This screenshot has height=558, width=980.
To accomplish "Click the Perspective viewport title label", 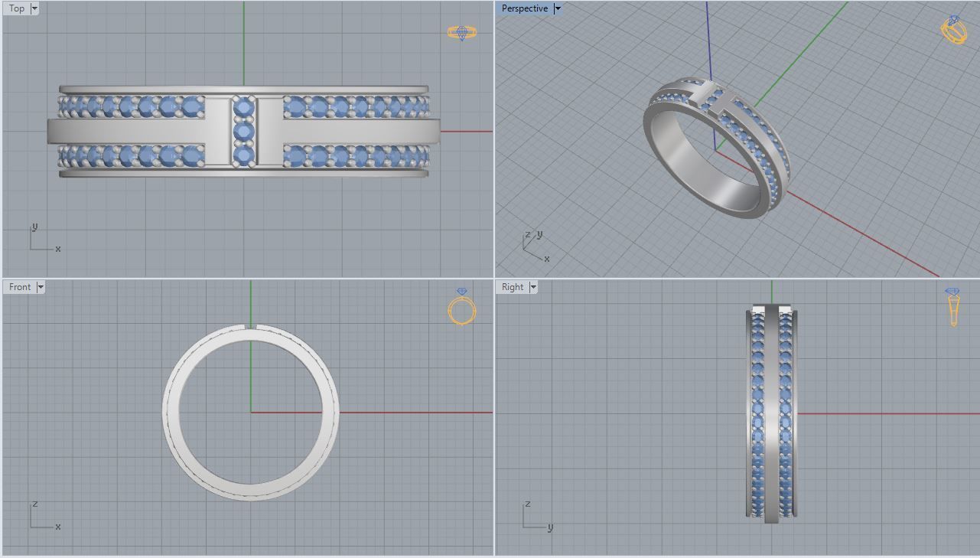I will 524,8.
